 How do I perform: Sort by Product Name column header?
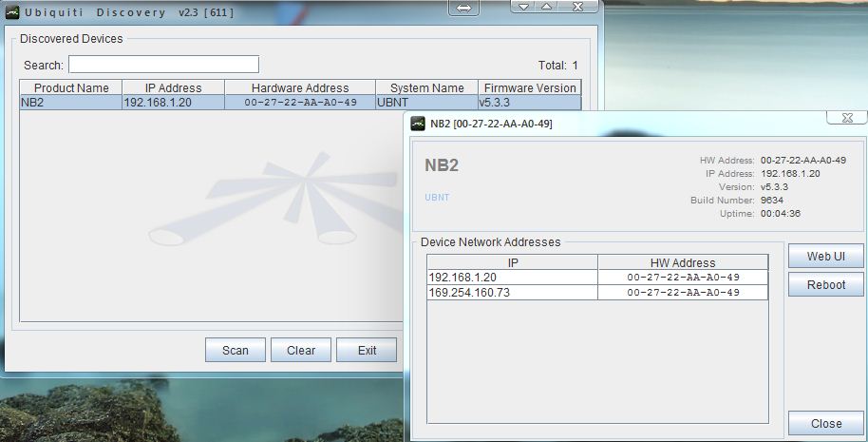(71, 87)
